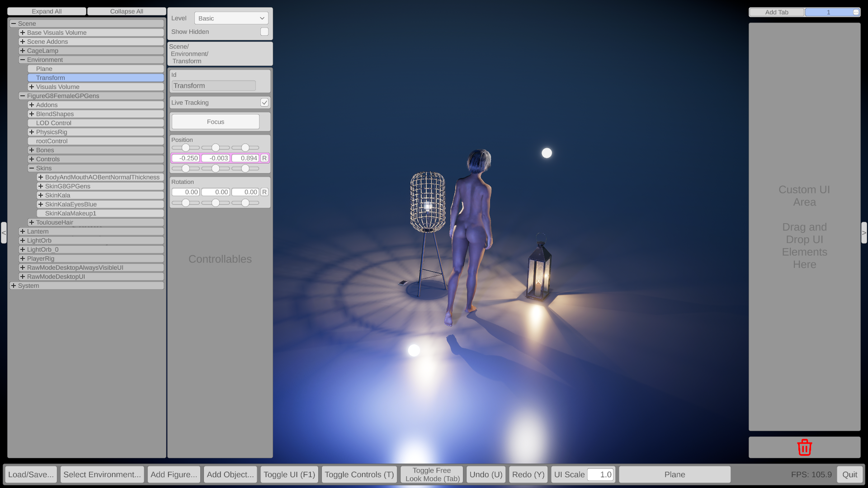Collapse the right panel with the arrow

[864, 232]
